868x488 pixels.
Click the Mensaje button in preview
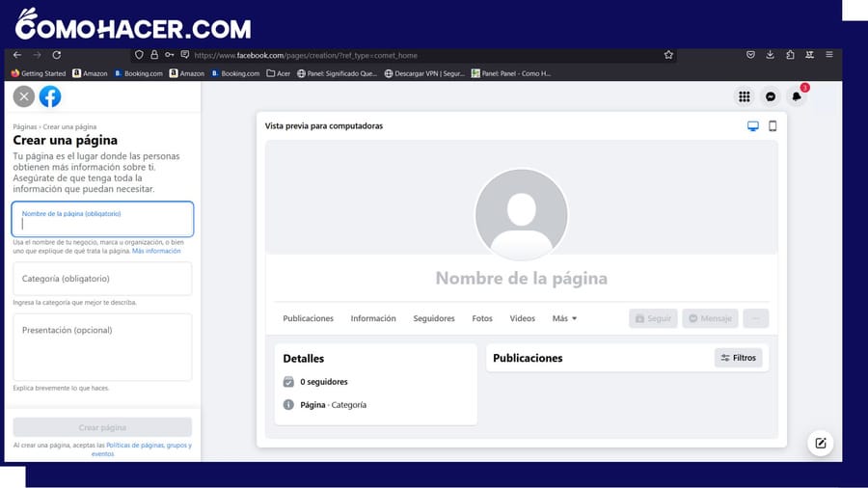(x=710, y=318)
